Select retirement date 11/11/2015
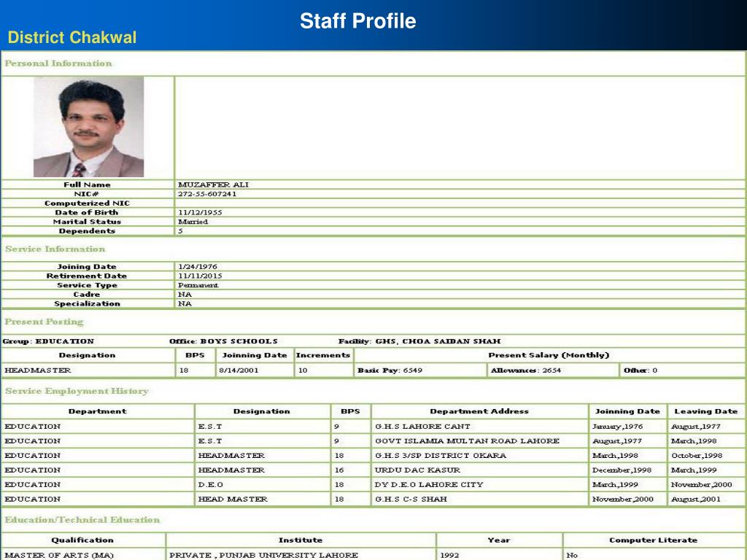Image resolution: width=747 pixels, height=560 pixels. (200, 276)
